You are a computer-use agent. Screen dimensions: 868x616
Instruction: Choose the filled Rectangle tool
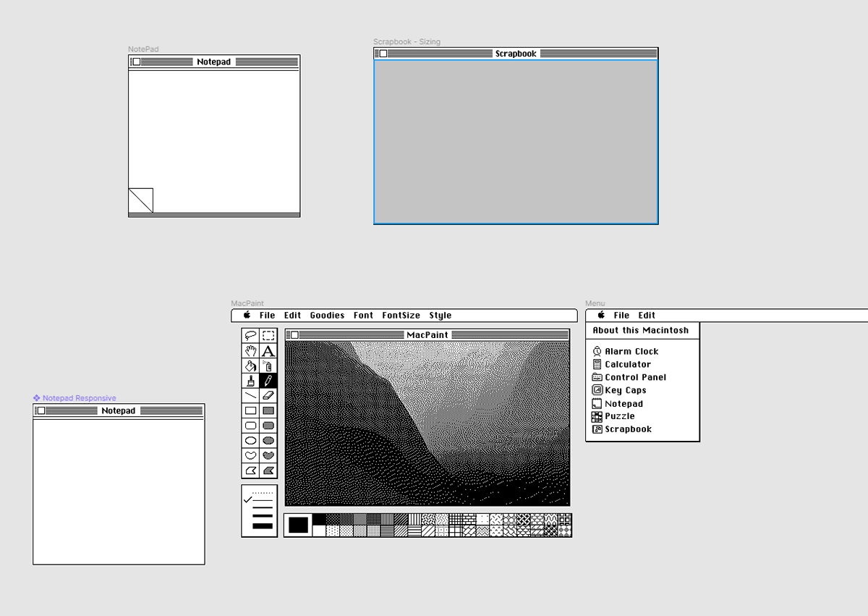(268, 410)
